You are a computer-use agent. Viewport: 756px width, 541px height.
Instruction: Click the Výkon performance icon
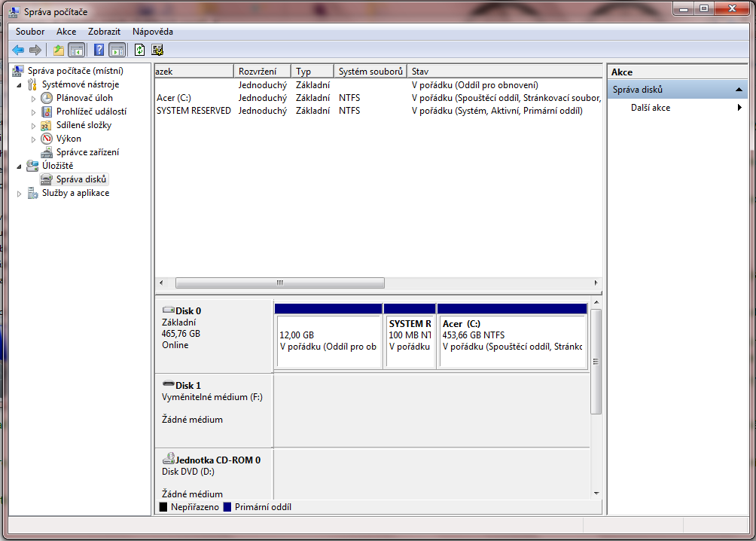point(47,139)
